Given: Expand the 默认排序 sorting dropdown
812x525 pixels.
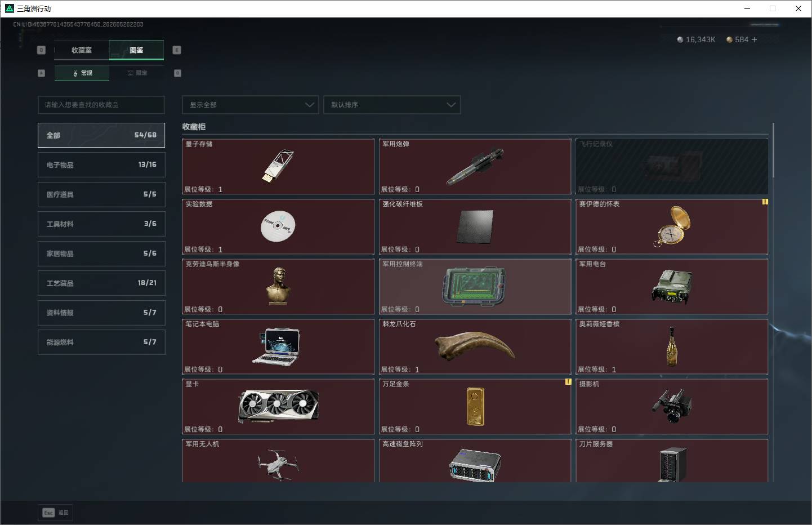Looking at the screenshot, I should [x=392, y=105].
